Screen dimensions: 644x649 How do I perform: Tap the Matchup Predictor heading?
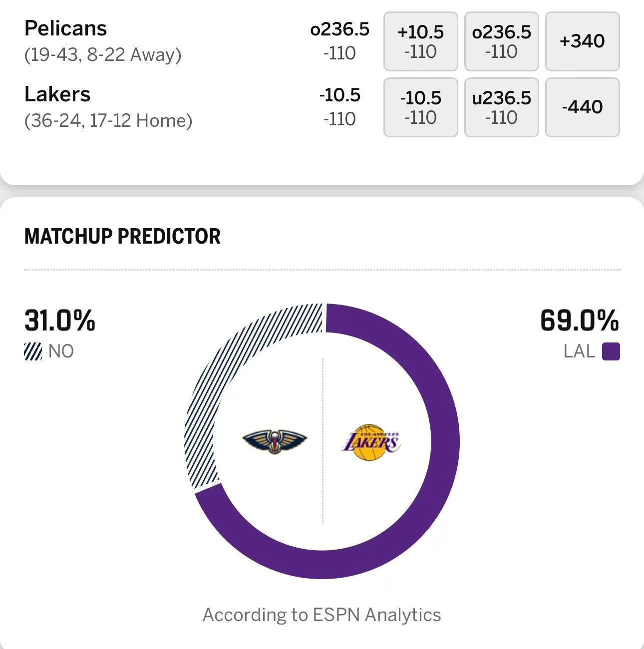pos(122,236)
